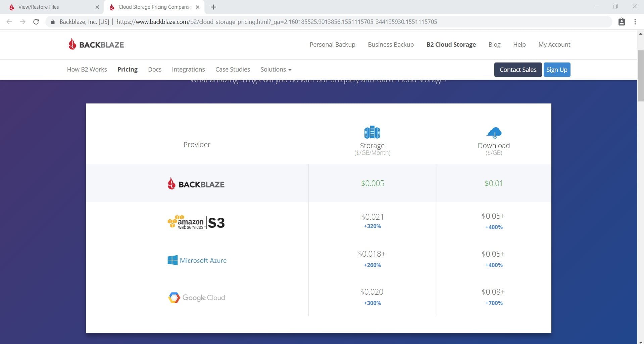The height and width of the screenshot is (344, 644).
Task: Open the Help page
Action: pyautogui.click(x=519, y=44)
